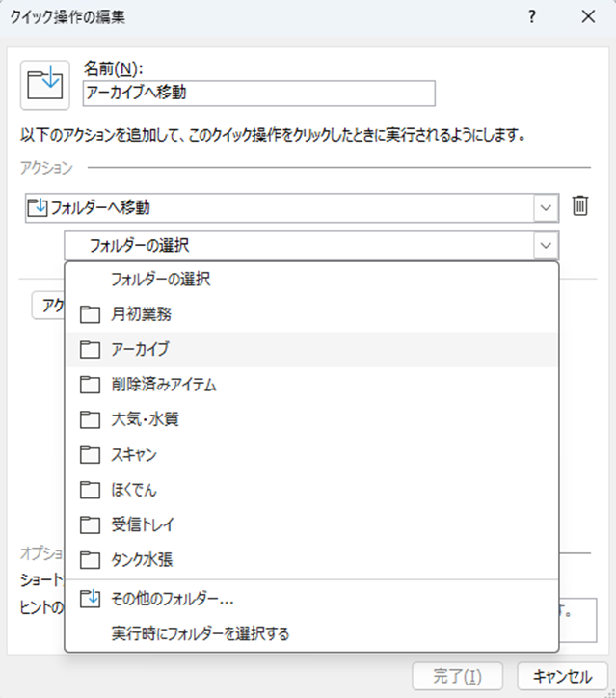Screen dimensions: 616x698
Task: Close the クイック操作の編集 dialog
Action: tap(588, 17)
